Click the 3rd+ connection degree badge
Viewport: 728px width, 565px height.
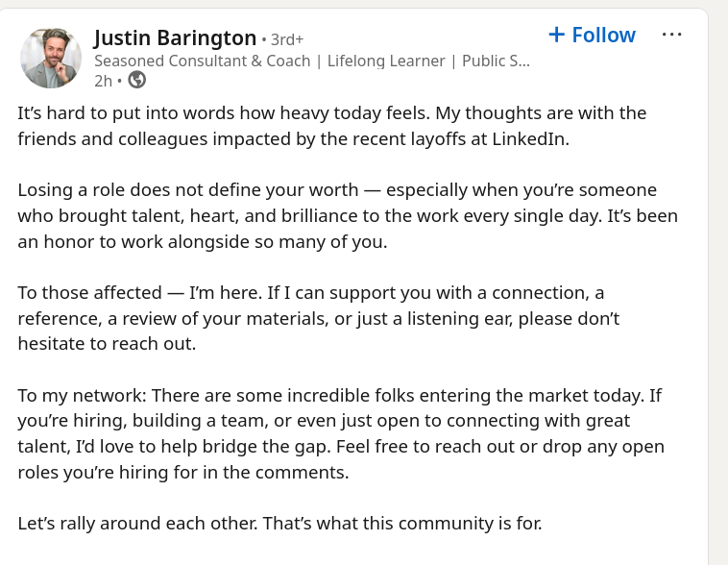coord(287,39)
